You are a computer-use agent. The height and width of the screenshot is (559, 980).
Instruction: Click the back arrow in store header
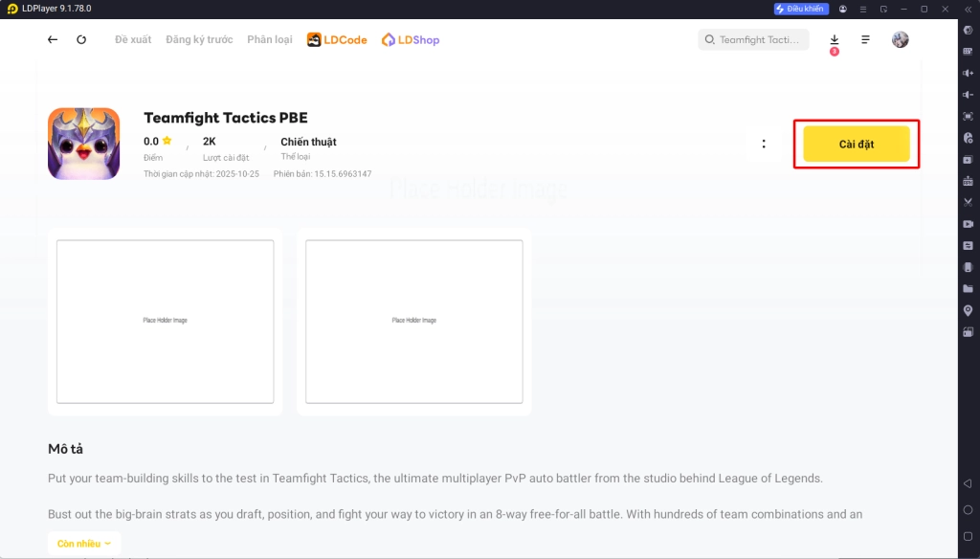(x=53, y=40)
